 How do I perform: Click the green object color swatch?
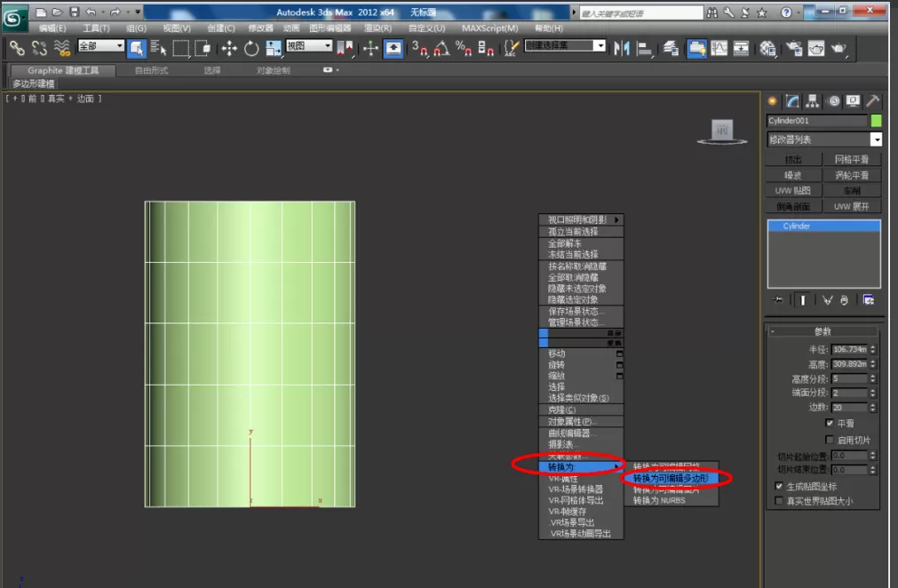[876, 120]
